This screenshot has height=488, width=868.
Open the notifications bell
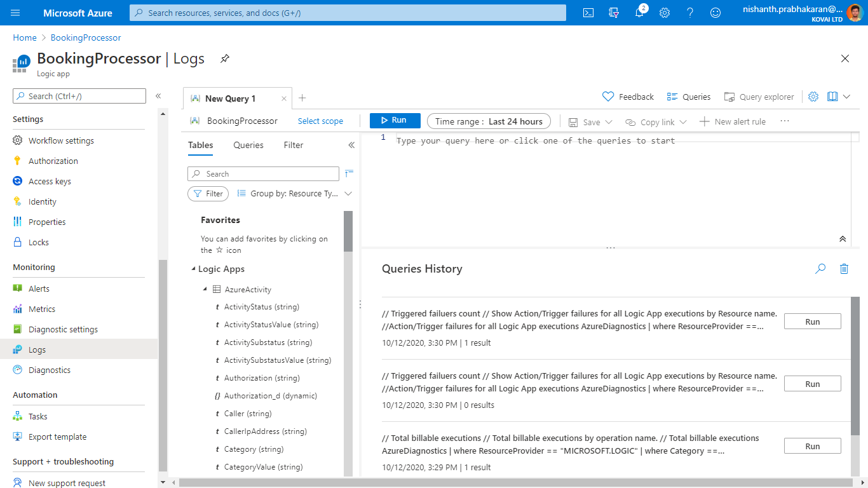click(x=640, y=13)
